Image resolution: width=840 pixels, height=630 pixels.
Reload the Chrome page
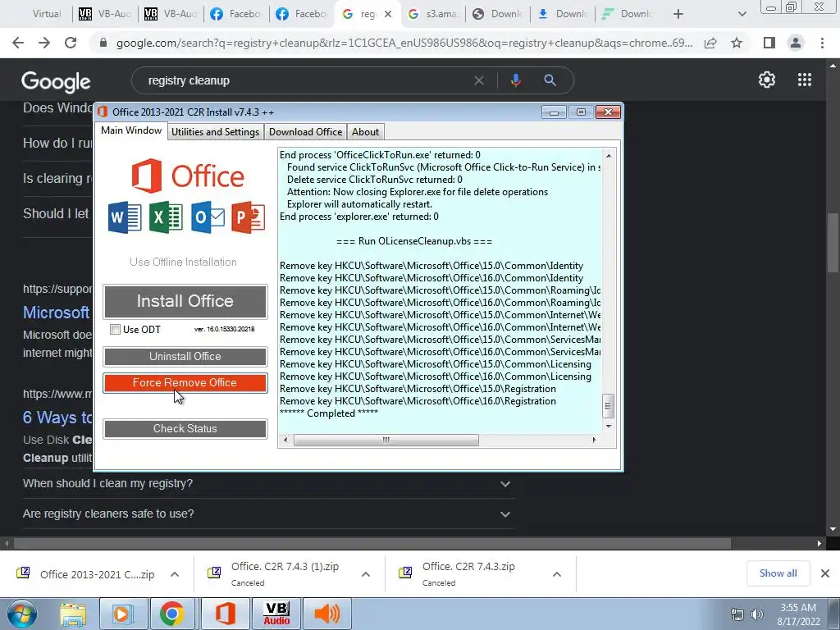71,43
